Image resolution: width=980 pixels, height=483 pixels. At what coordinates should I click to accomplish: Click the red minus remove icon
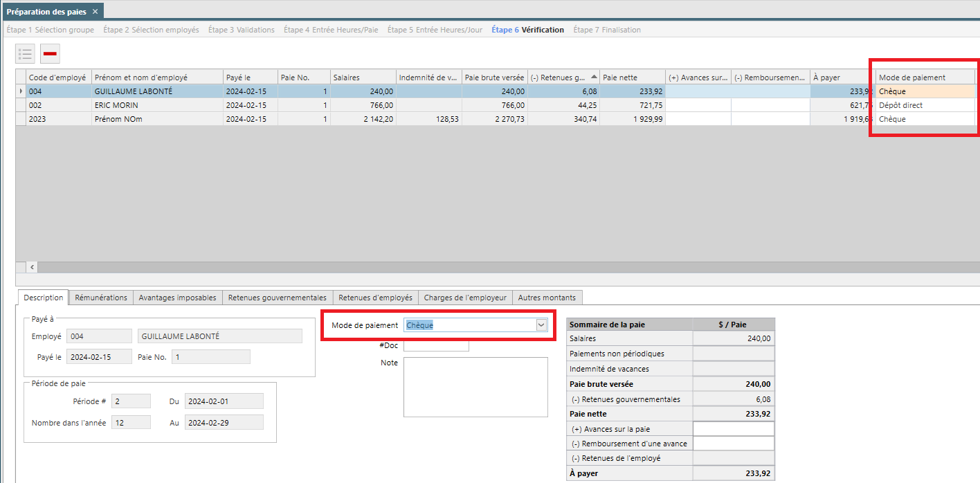(50, 53)
